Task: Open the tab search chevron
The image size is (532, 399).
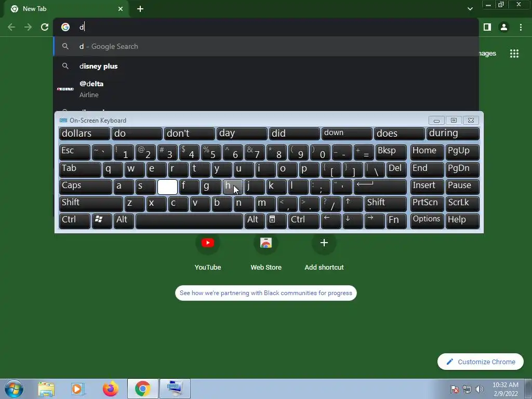Action: pyautogui.click(x=470, y=9)
